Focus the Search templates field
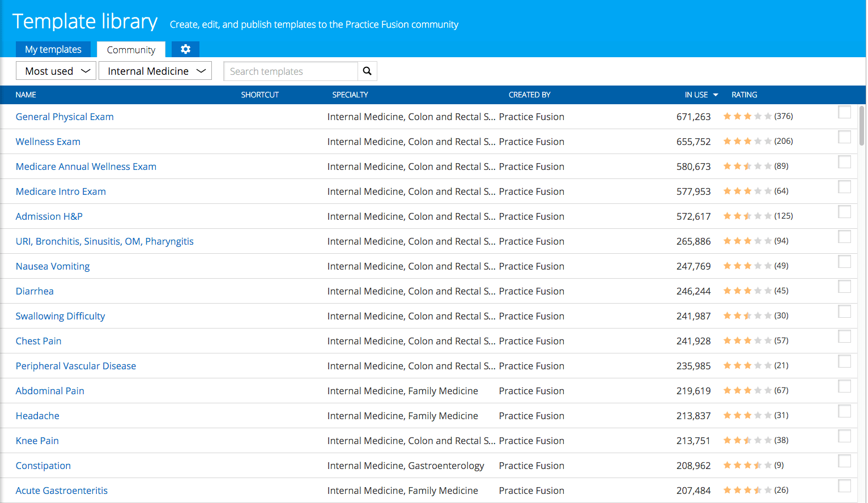Screen dimensions: 868x503 pyautogui.click(x=291, y=71)
